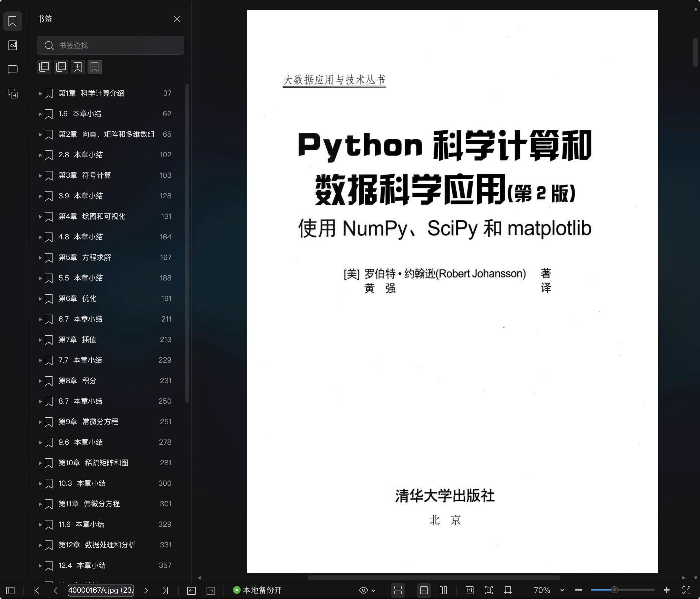Expand 第9章 常微分方程 bookmark
The height and width of the screenshot is (599, 700).
pos(40,422)
